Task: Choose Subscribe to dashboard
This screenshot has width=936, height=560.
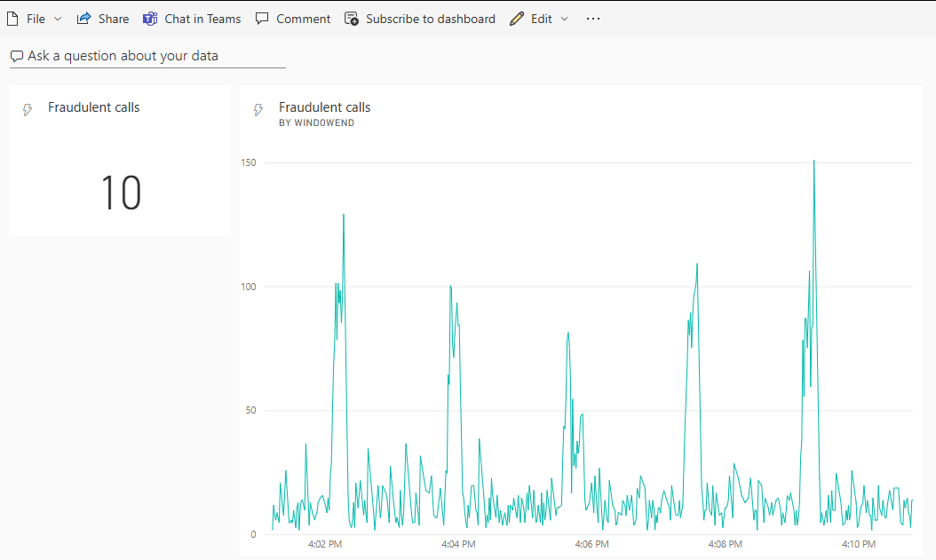Action: (431, 20)
